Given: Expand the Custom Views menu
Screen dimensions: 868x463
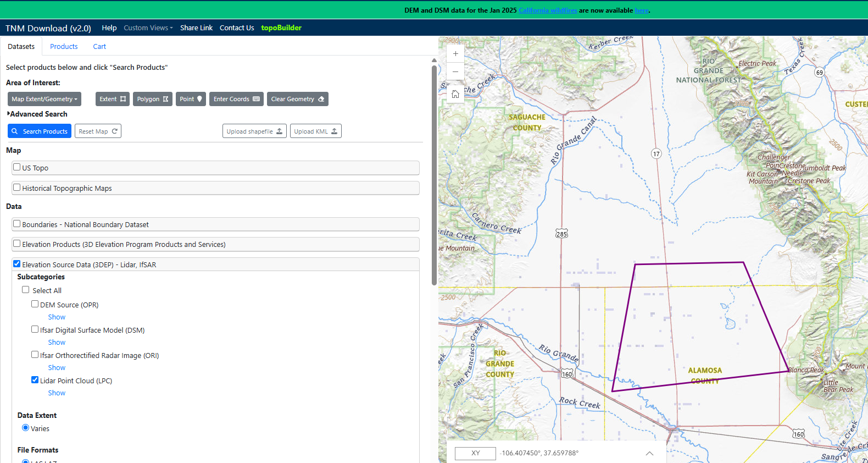Looking at the screenshot, I should pyautogui.click(x=148, y=28).
